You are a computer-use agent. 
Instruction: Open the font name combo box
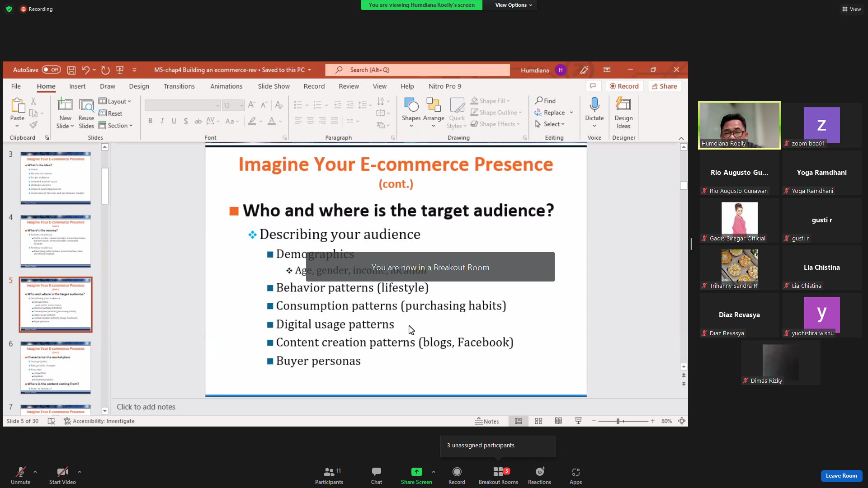pyautogui.click(x=183, y=105)
